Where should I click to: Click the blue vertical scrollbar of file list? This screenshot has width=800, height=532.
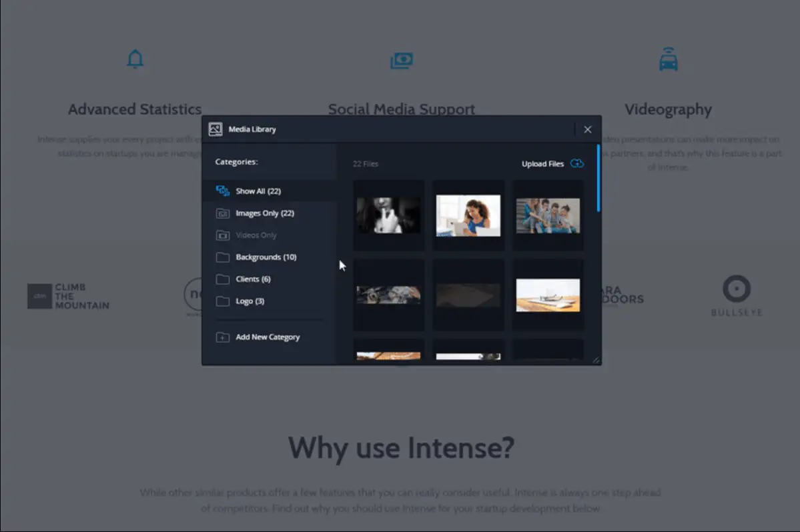(x=598, y=179)
